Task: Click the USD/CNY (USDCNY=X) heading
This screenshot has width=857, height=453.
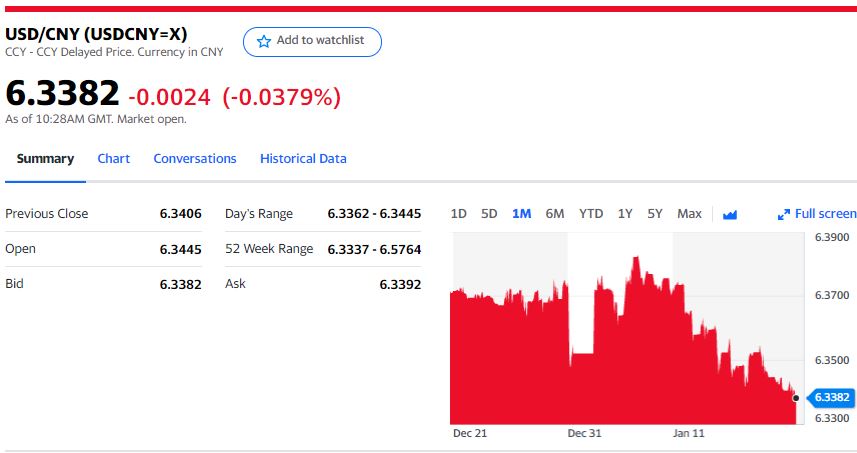Action: (96, 33)
